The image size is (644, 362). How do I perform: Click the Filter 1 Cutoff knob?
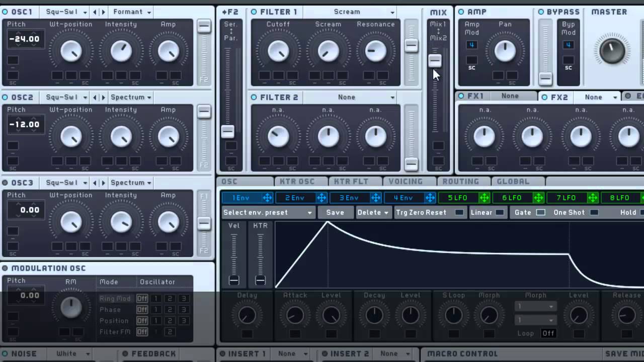[278, 51]
